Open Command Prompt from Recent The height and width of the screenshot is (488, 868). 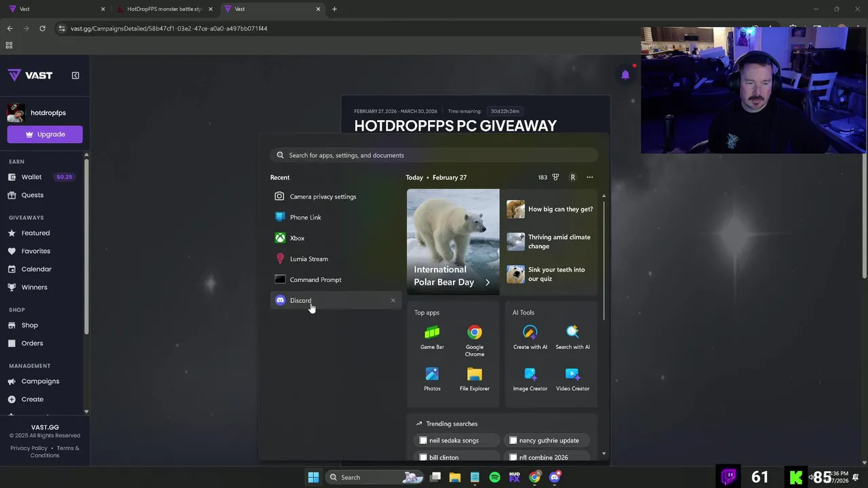point(336,279)
